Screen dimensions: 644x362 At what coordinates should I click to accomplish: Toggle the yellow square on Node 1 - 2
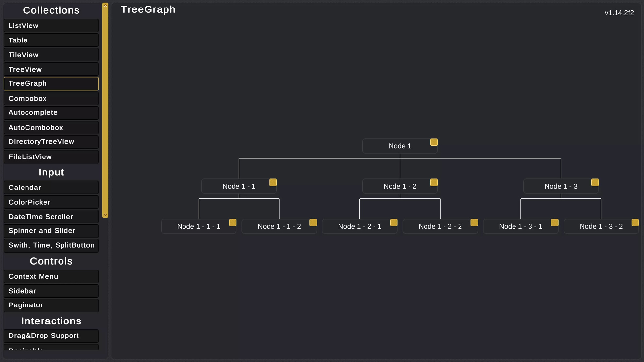click(x=434, y=182)
